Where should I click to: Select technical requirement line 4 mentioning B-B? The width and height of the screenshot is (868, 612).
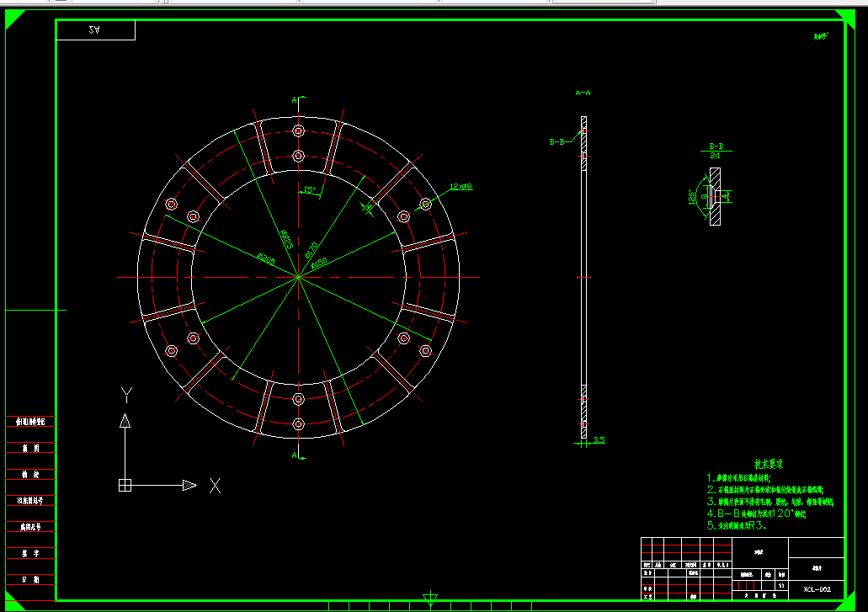[x=757, y=514]
